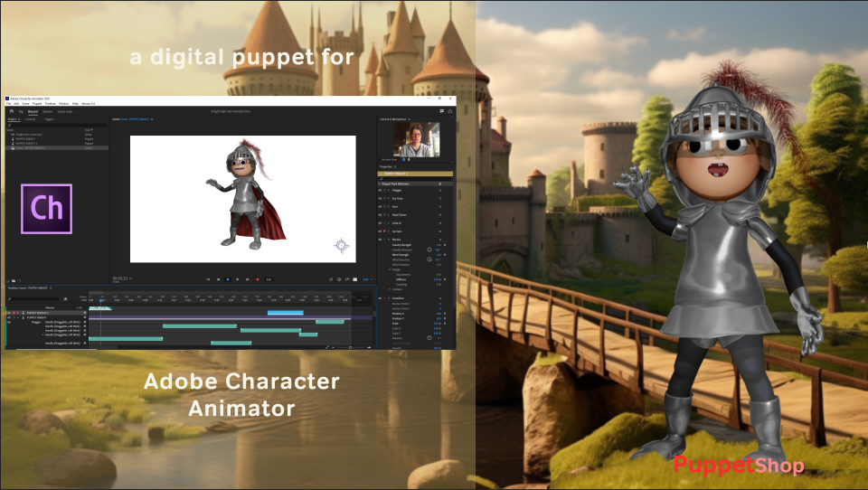
Task: Click the step forward button
Action: tap(248, 279)
